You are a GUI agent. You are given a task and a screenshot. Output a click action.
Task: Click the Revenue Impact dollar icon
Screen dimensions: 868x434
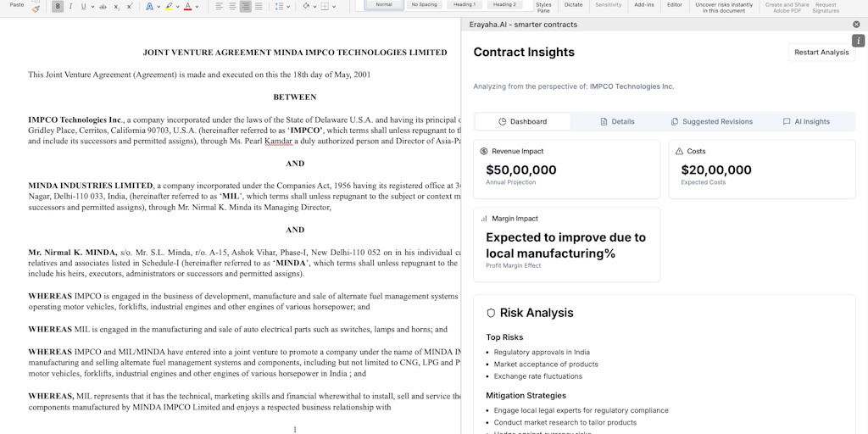(x=484, y=151)
